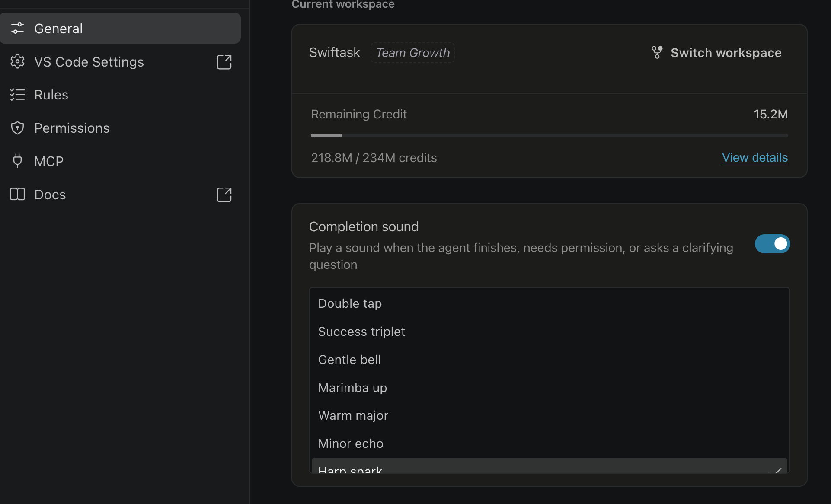Open the VS Code Settings entry
Image resolution: width=831 pixels, height=504 pixels.
tap(120, 62)
